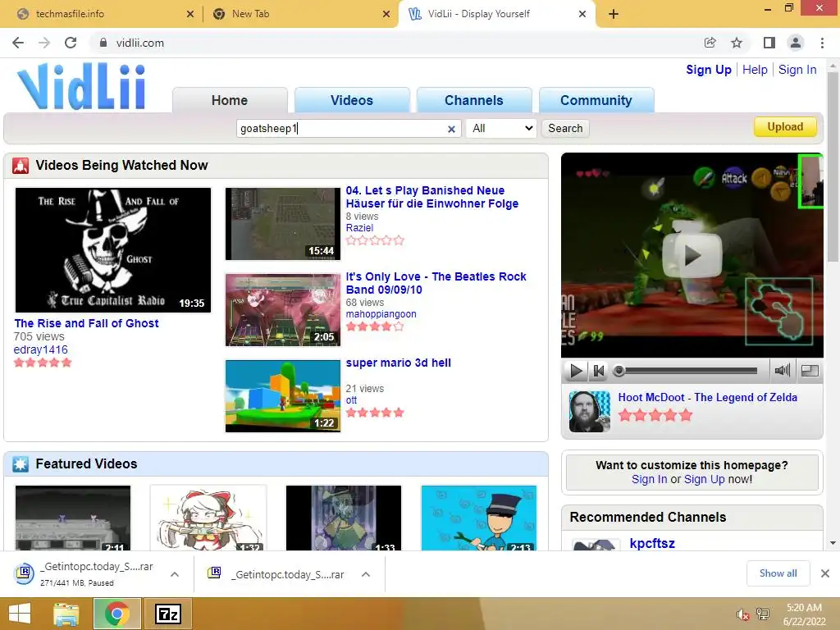Close the downloads bar with X
The width and height of the screenshot is (840, 630).
[x=825, y=573]
